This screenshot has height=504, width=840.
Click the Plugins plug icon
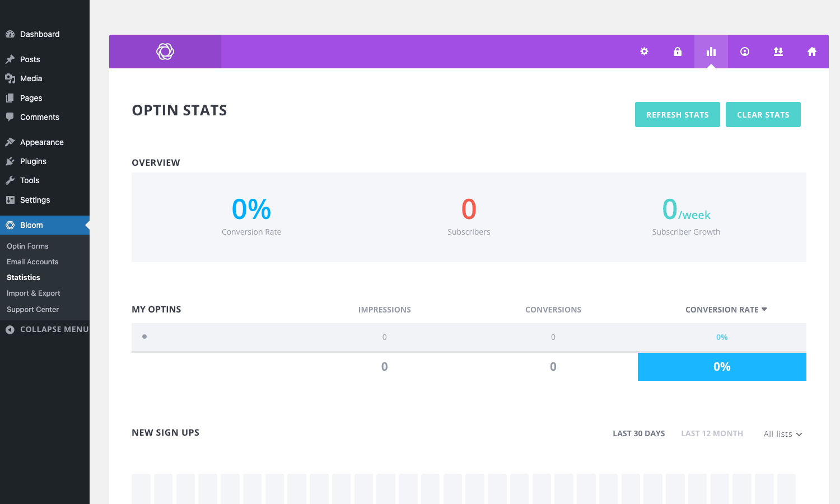click(x=10, y=161)
